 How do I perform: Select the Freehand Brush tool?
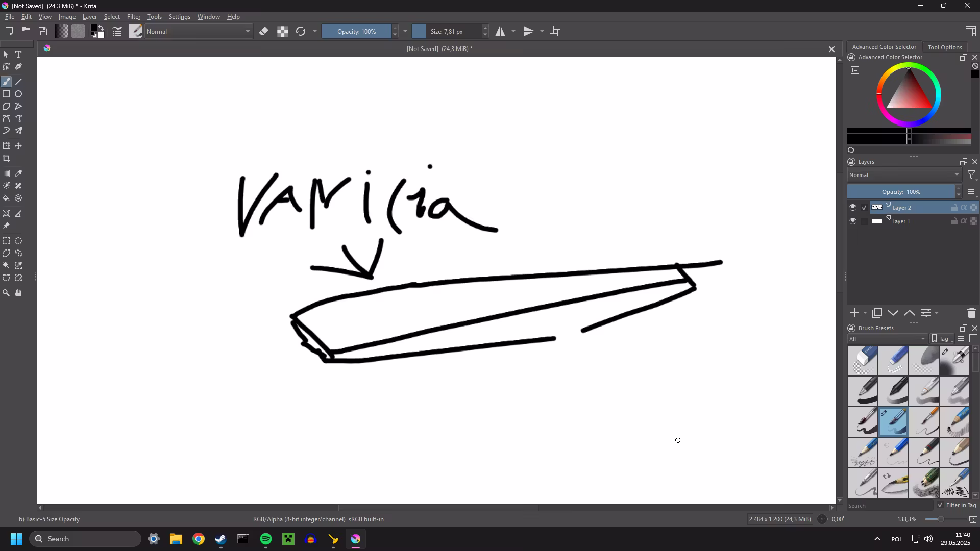point(6,81)
